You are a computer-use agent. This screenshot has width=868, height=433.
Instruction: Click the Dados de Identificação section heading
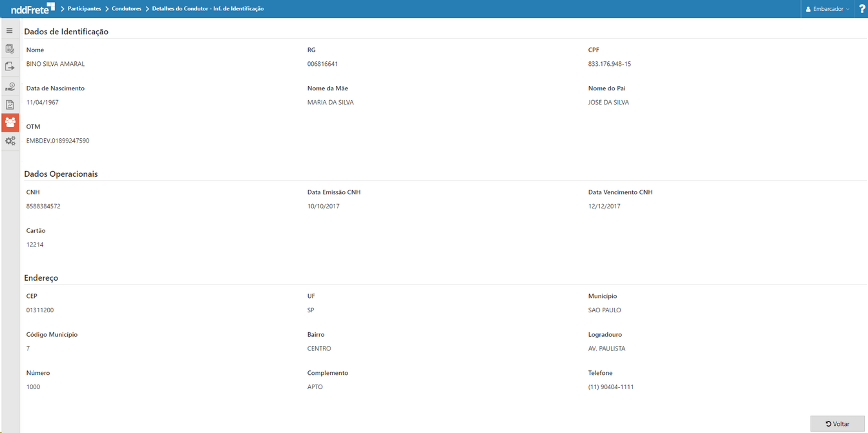(x=65, y=31)
